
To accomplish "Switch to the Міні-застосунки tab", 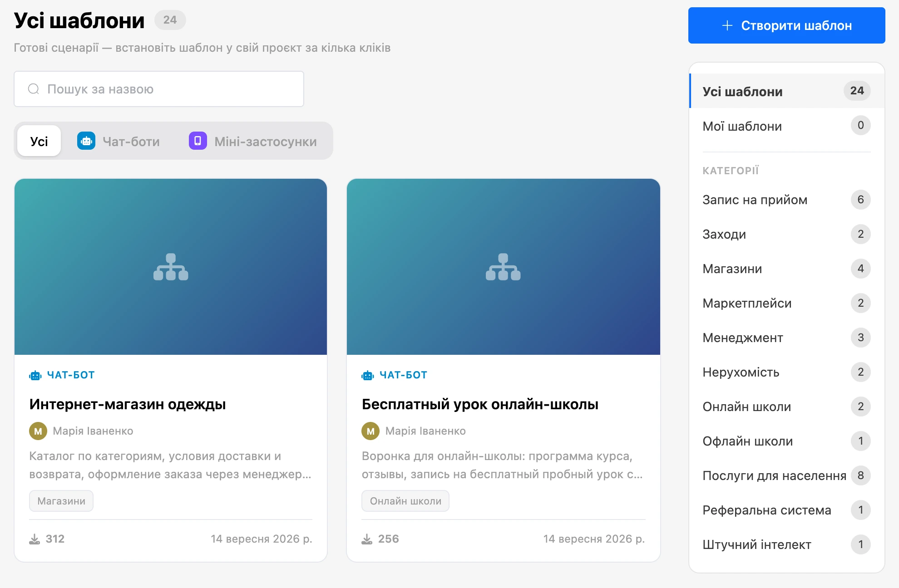I will pyautogui.click(x=253, y=141).
